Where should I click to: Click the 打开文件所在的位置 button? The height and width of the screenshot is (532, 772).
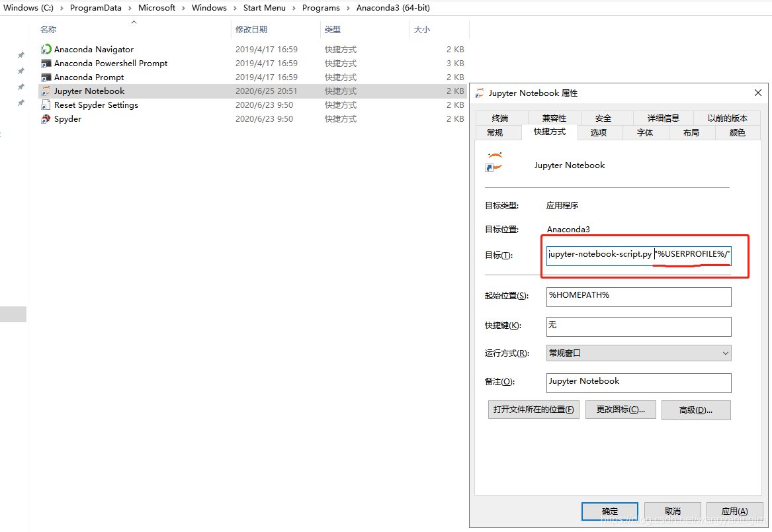(534, 410)
